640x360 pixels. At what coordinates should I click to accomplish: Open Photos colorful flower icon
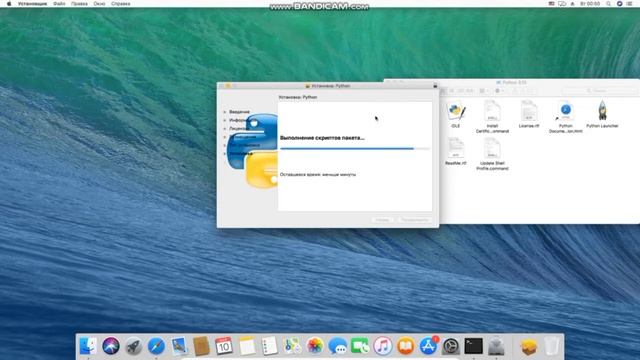click(315, 346)
